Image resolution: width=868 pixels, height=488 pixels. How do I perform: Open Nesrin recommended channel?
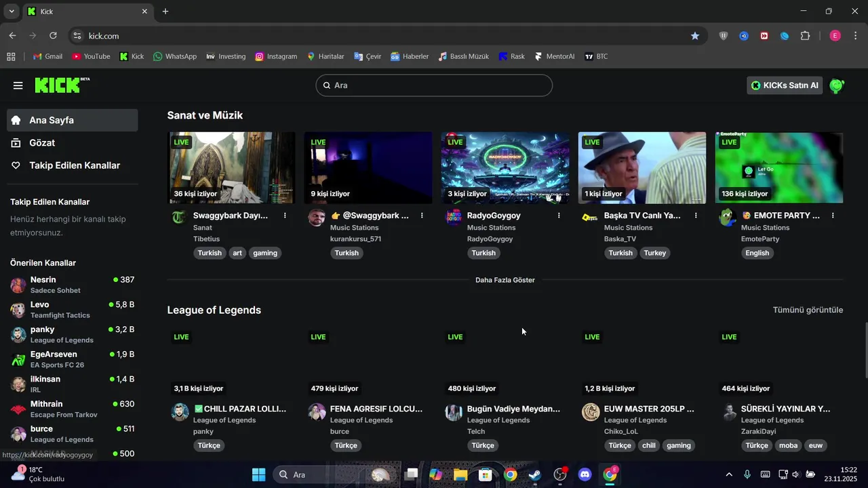coord(73,285)
